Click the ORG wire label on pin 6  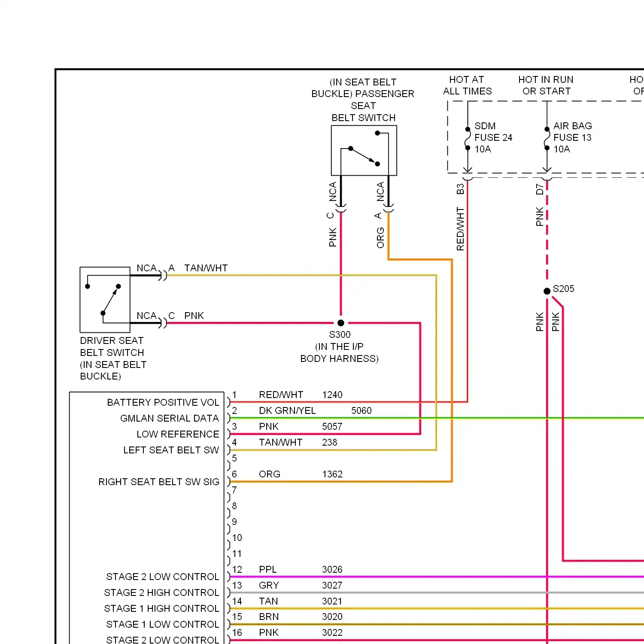click(x=270, y=474)
